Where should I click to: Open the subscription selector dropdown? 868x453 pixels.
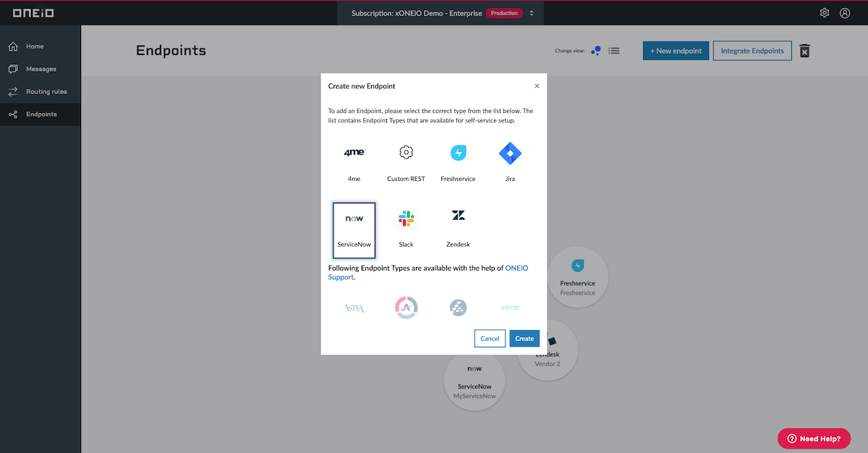point(442,13)
